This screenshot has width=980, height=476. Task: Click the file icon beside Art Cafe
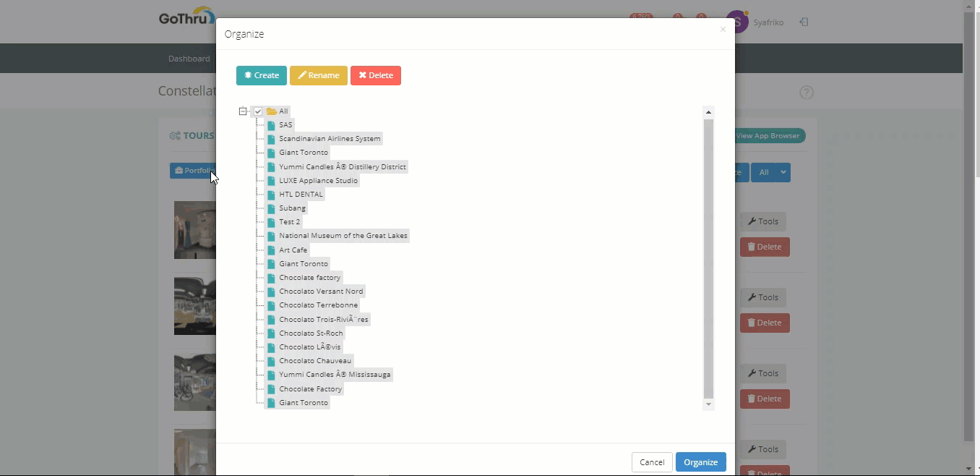coord(271,250)
